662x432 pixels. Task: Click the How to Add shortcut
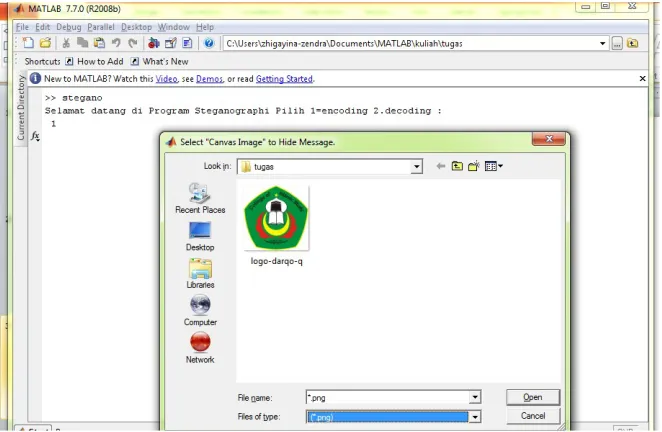point(94,62)
